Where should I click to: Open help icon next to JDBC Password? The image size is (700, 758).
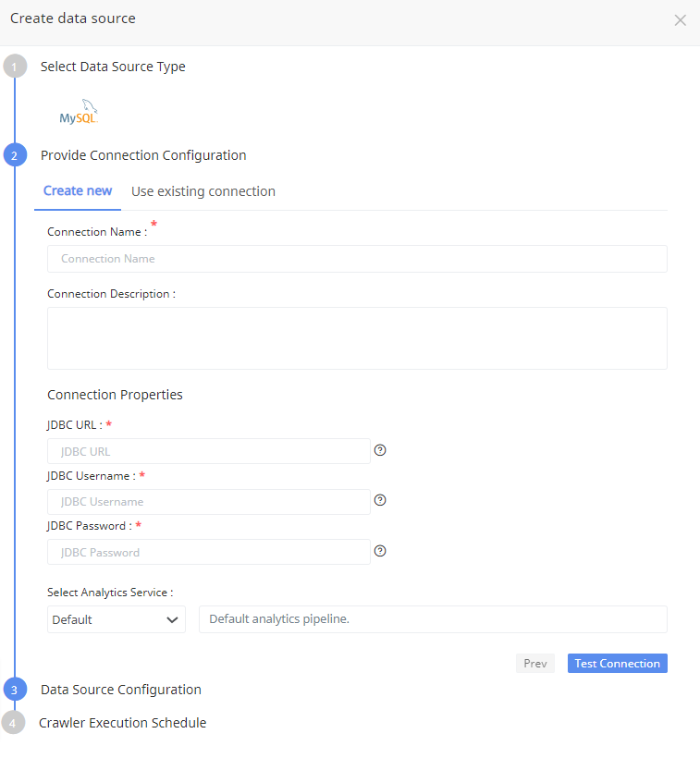[380, 551]
